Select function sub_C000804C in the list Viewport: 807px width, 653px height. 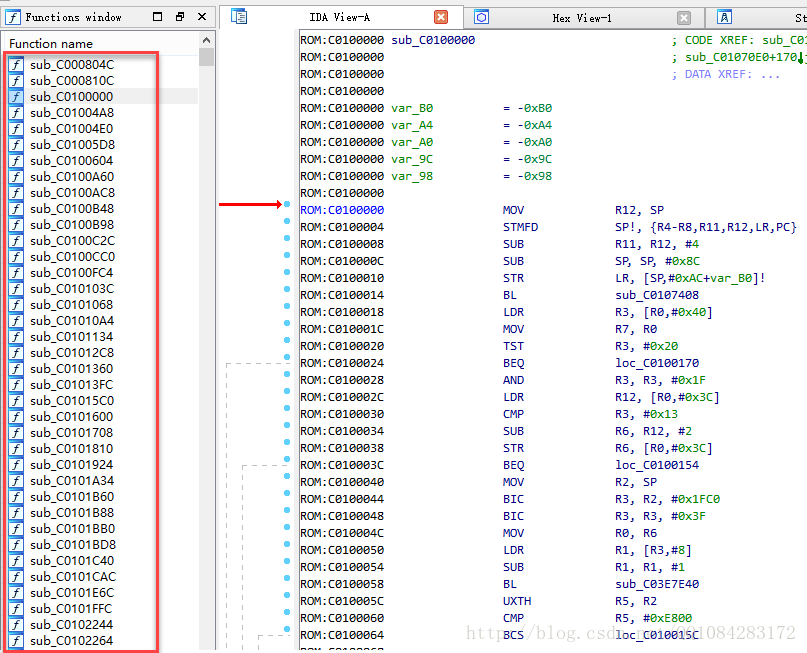pos(72,64)
